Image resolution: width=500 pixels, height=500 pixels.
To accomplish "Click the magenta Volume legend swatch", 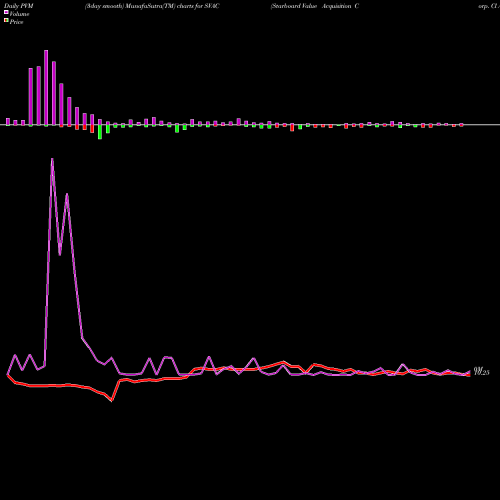I will pyautogui.click(x=6, y=12).
